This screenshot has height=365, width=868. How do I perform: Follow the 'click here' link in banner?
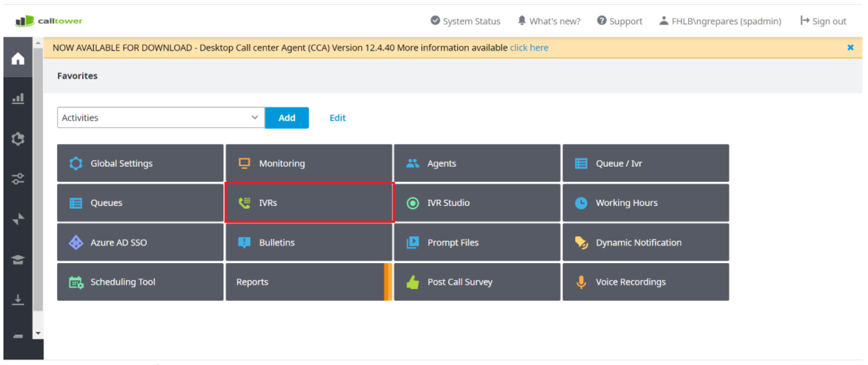point(529,48)
